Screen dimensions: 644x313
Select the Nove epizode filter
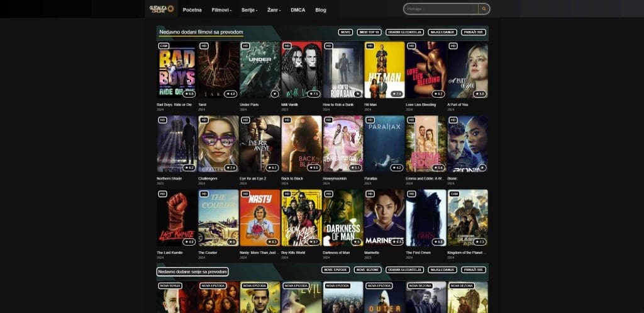coord(335,270)
